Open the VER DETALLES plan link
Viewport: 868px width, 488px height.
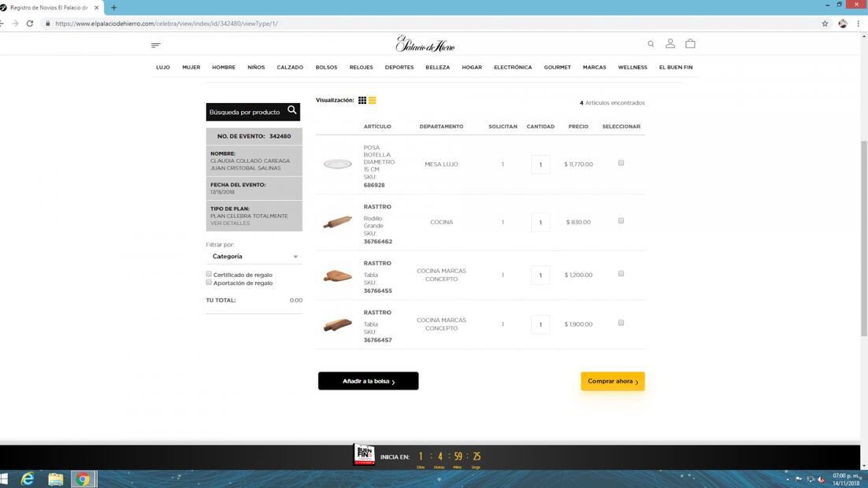coord(230,224)
